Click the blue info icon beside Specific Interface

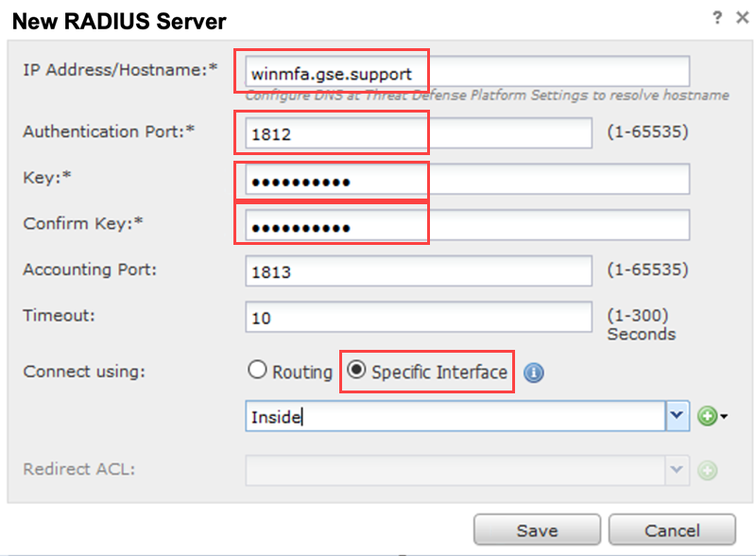(x=534, y=373)
